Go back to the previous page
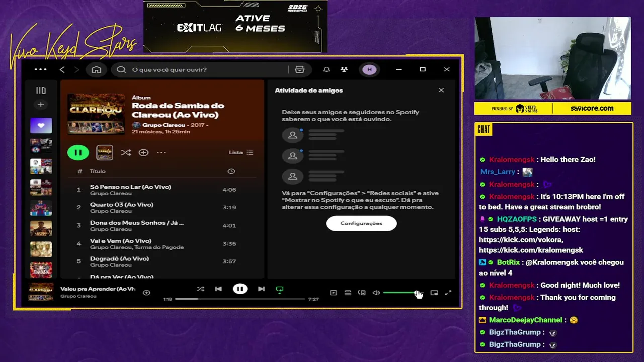 coord(62,70)
